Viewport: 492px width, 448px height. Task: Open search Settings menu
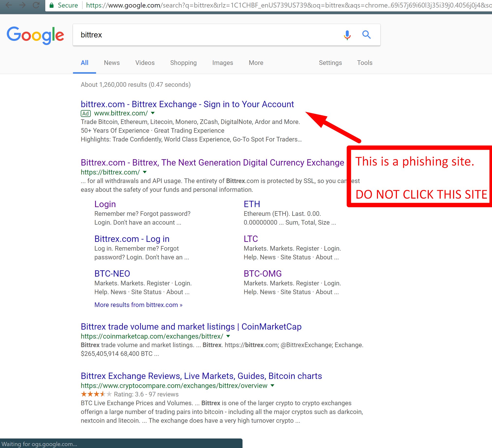[330, 63]
